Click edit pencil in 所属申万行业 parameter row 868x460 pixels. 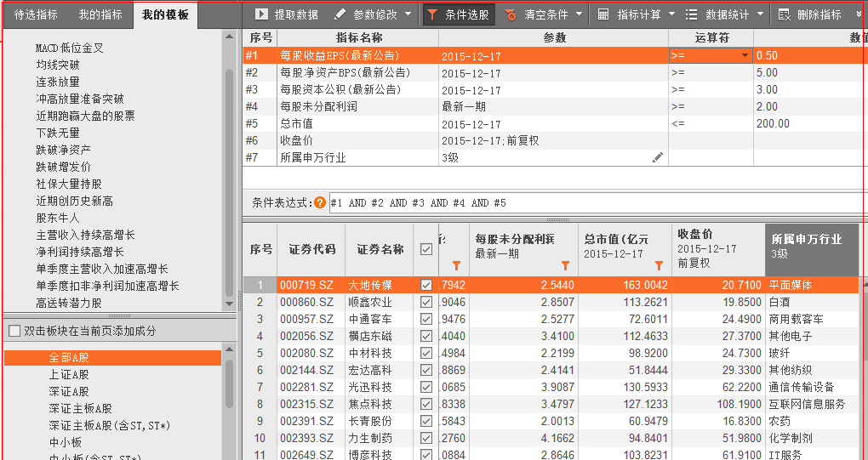point(657,157)
